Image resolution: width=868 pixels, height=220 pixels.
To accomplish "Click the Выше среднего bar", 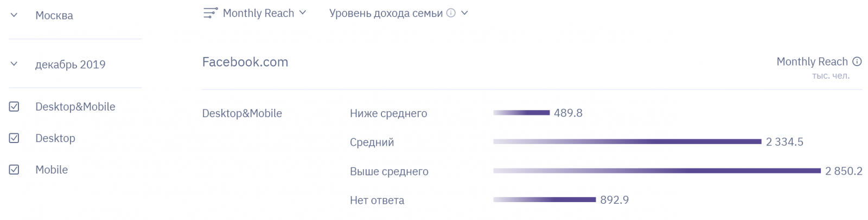I will pyautogui.click(x=656, y=171).
